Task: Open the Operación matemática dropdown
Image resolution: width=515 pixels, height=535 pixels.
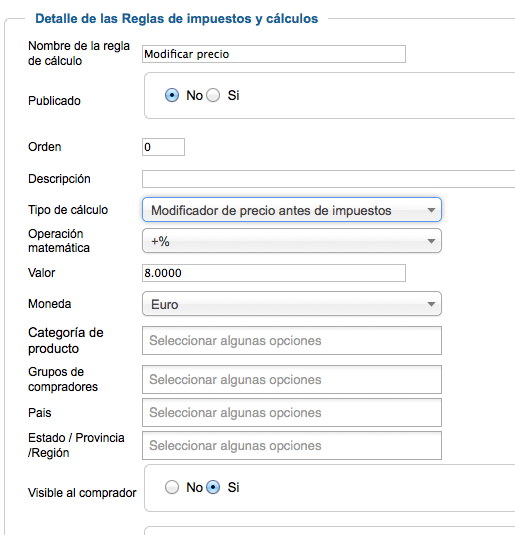Action: 292,241
